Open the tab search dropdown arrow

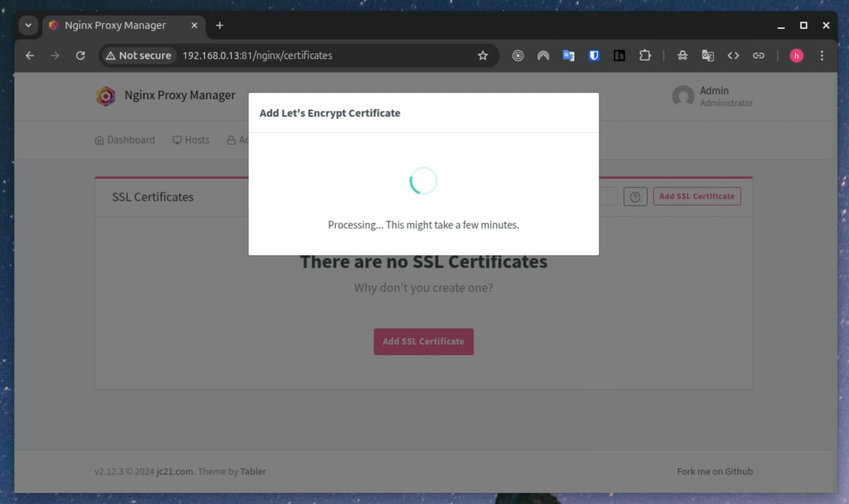coord(28,25)
